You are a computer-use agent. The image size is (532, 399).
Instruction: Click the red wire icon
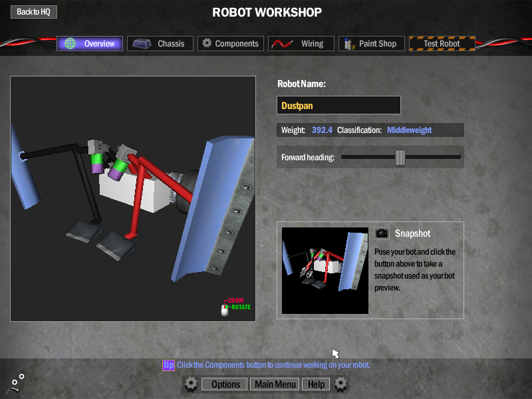(x=282, y=44)
